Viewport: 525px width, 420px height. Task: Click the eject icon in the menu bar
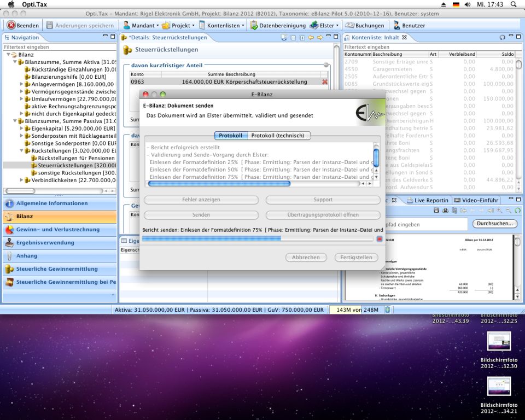click(444, 4)
